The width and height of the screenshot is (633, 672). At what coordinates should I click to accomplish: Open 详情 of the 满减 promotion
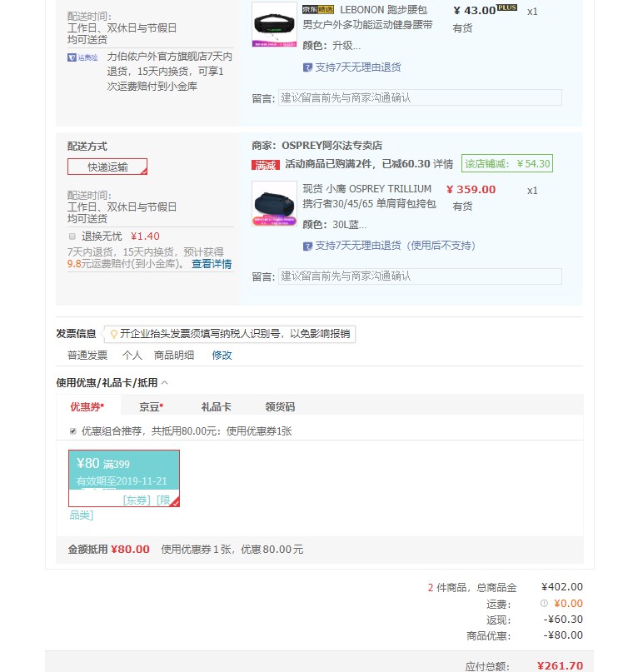(443, 164)
